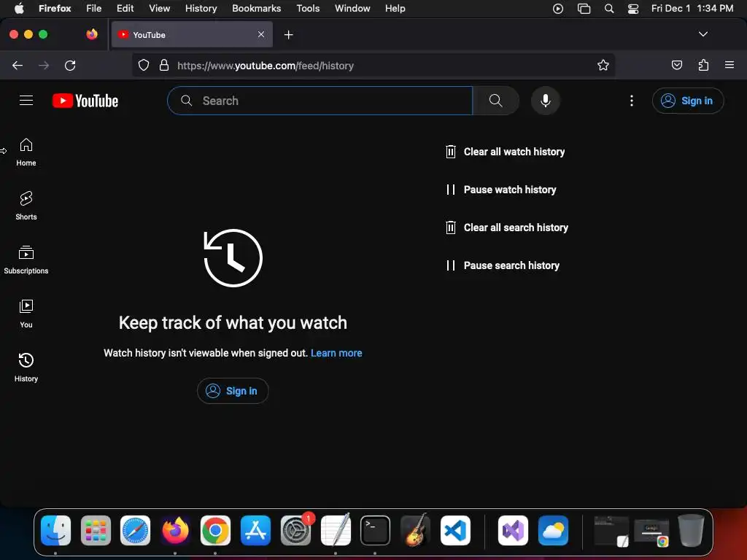This screenshot has width=747, height=560.
Task: Start voice search with microphone icon
Action: [546, 101]
